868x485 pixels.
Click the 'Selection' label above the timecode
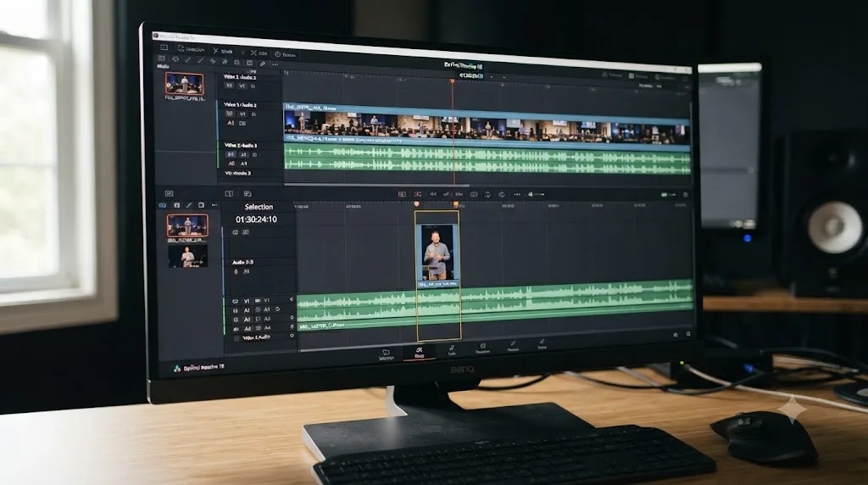point(259,207)
